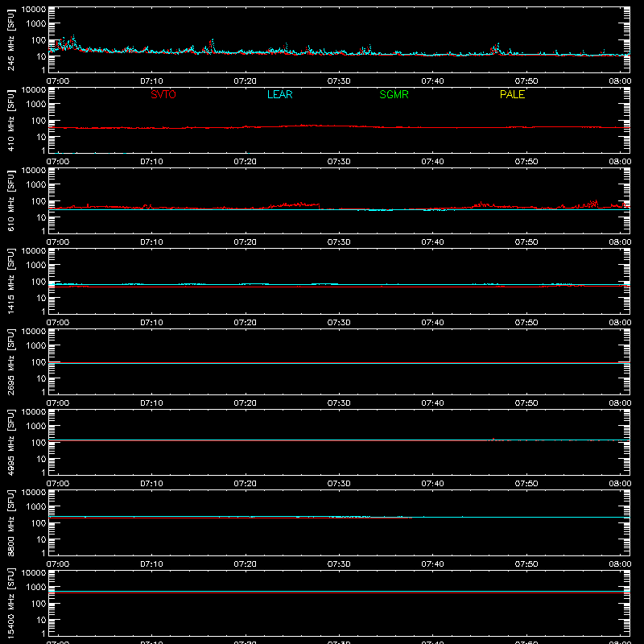The width and height of the screenshot is (644, 644).
Task: Select the 8800 MHz [SFU] axis title
Action: (10, 522)
